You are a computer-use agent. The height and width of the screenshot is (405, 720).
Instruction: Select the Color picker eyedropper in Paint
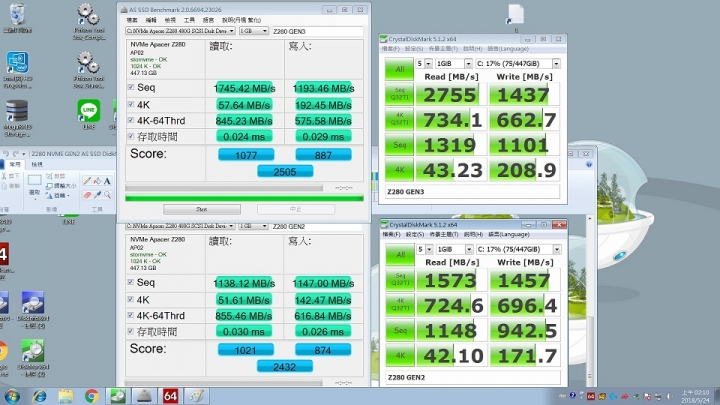click(x=97, y=195)
